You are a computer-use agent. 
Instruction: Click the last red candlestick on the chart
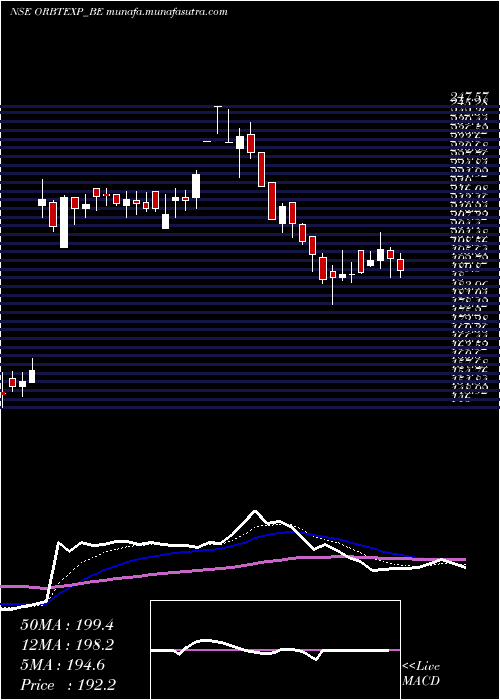coord(400,265)
